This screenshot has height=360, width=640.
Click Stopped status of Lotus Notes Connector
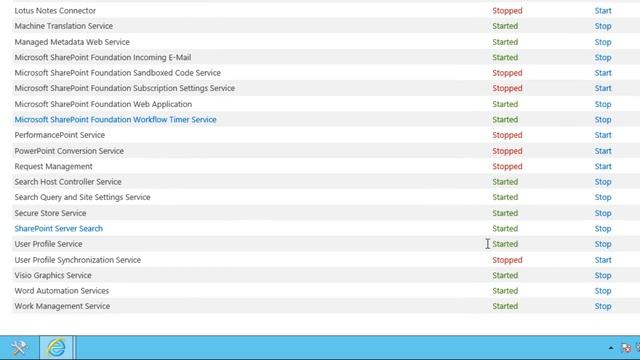tap(507, 11)
